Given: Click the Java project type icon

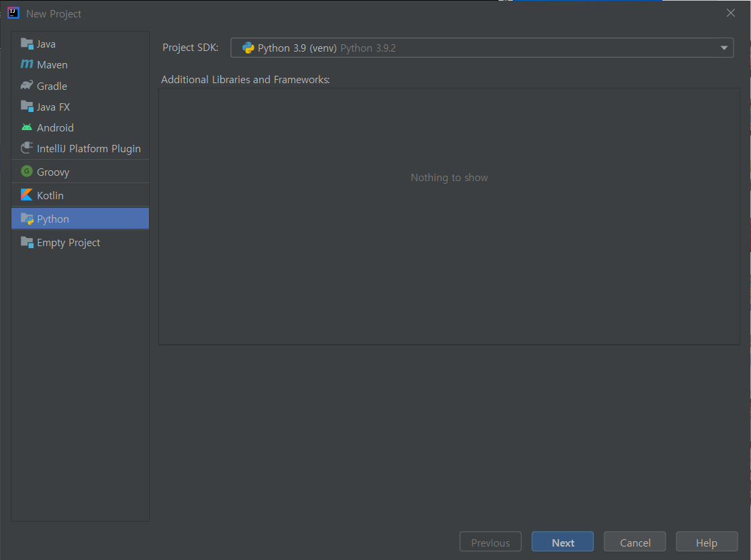Looking at the screenshot, I should coord(27,44).
